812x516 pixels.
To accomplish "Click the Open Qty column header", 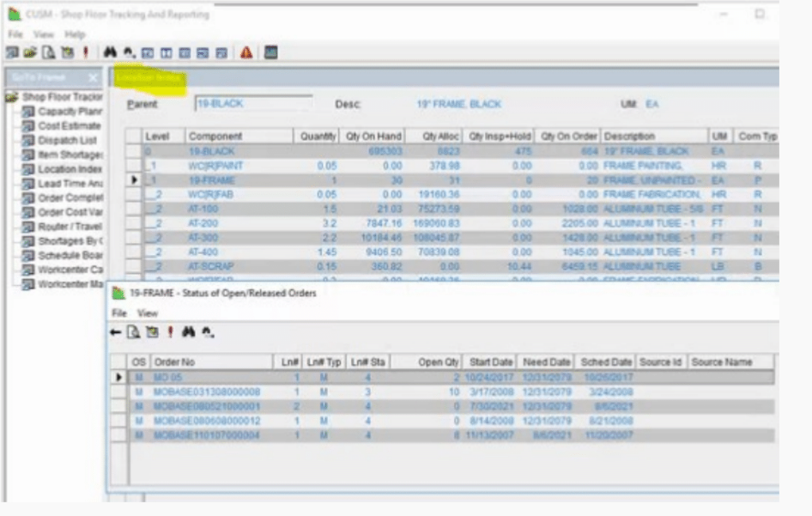I will coord(427,362).
